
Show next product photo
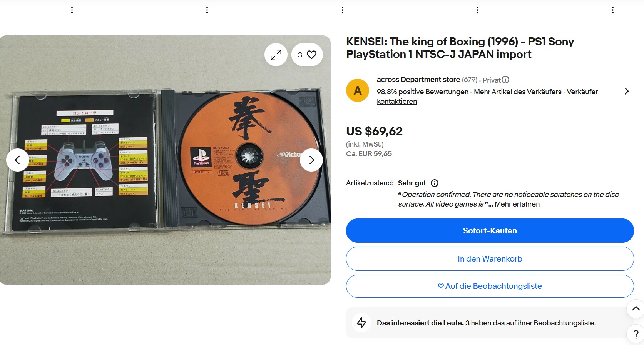click(311, 160)
